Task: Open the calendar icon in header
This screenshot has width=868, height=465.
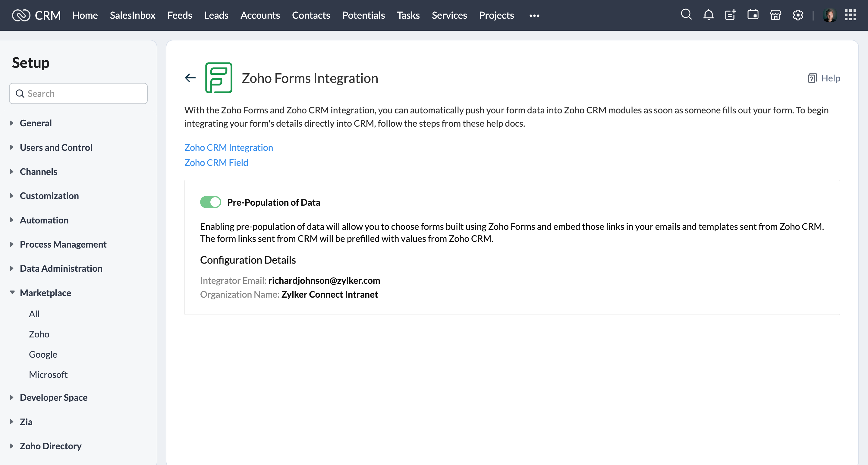Action: tap(753, 15)
